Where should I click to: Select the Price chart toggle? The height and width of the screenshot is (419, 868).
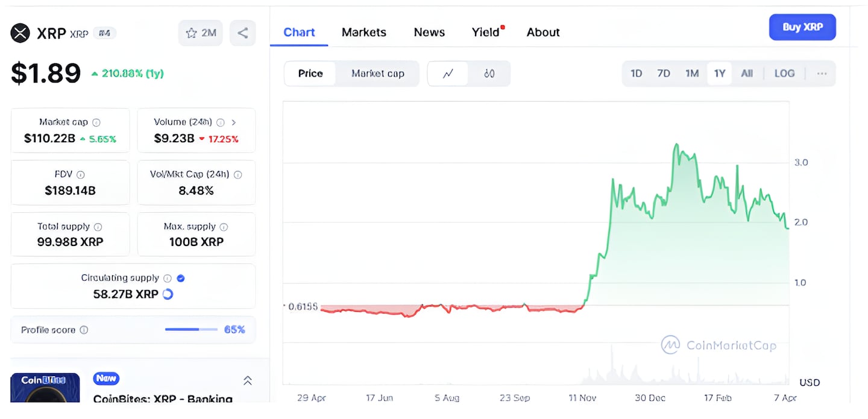pyautogui.click(x=310, y=74)
